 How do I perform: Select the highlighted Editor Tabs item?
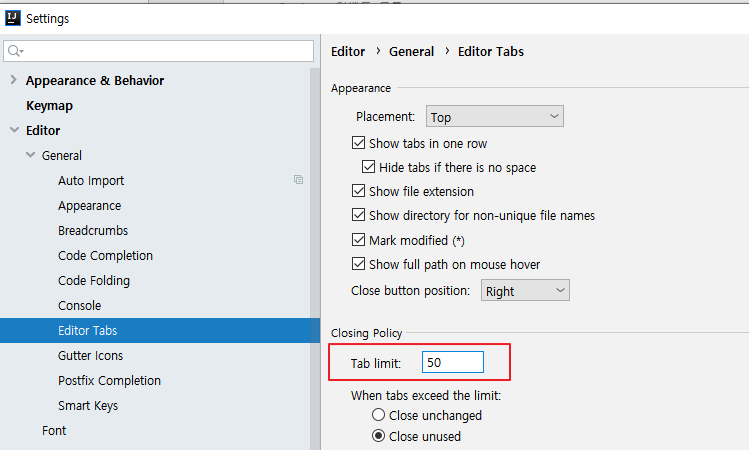pos(160,331)
